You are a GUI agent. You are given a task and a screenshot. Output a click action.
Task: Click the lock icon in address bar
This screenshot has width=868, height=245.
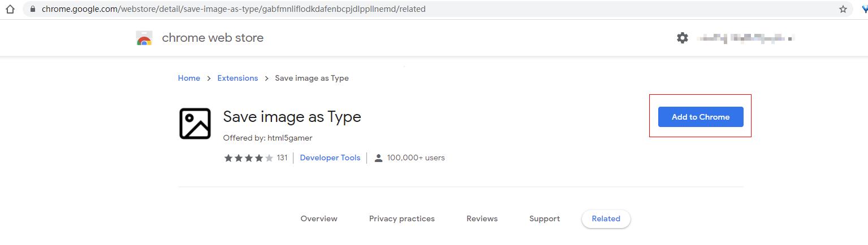coord(33,9)
